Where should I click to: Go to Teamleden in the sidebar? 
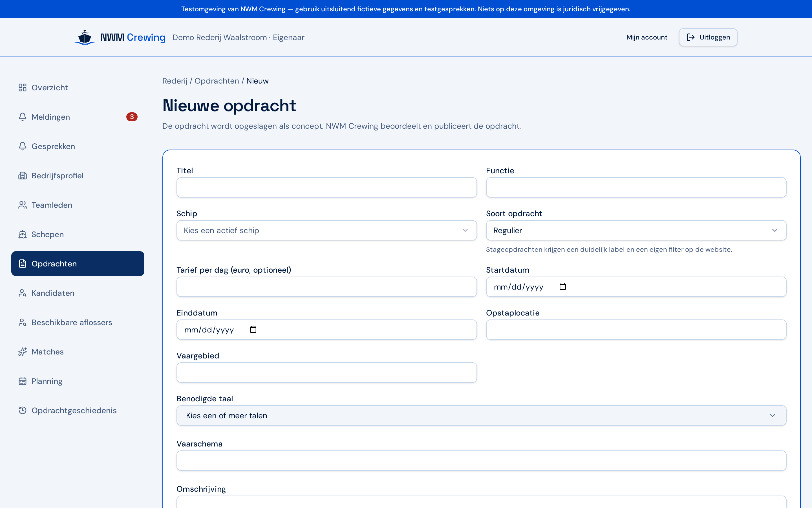[x=78, y=205]
